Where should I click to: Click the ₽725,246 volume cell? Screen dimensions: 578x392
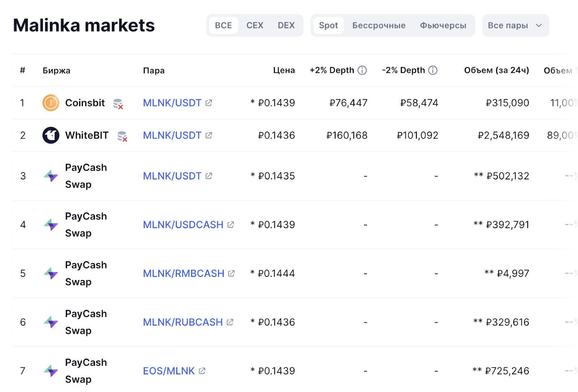pyautogui.click(x=507, y=371)
